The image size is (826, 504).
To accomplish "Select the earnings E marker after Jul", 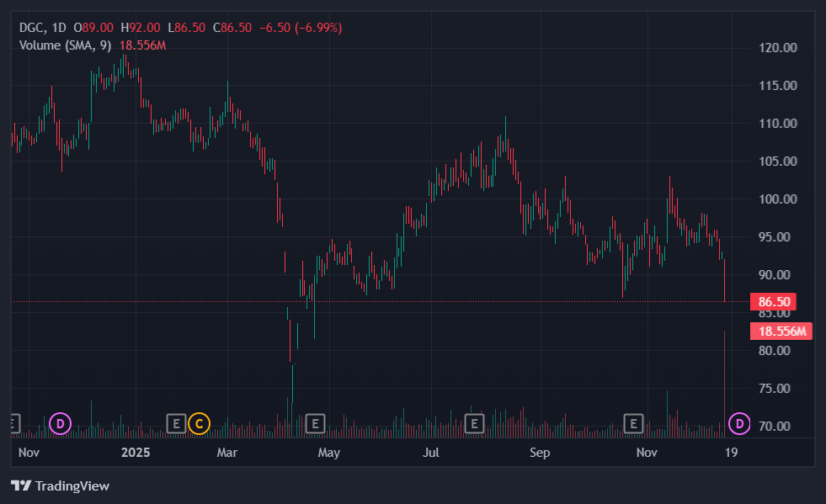I will [475, 422].
